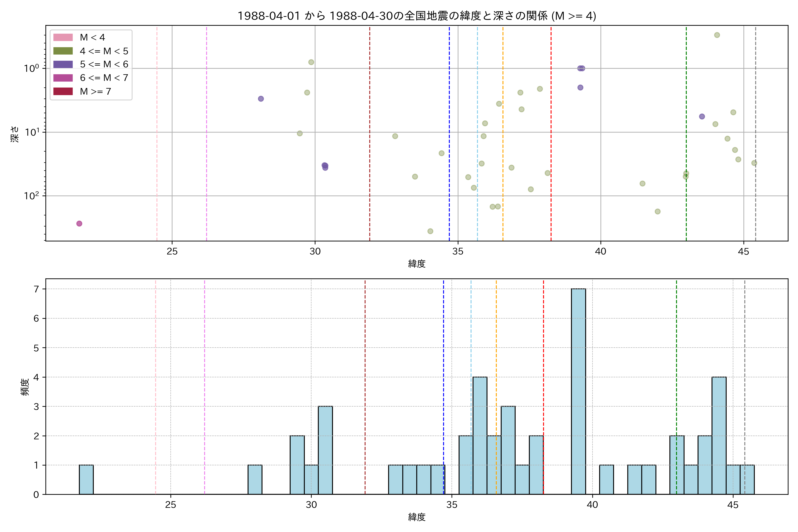Click the y-axis tick label '7' in histogram
This screenshot has height=532, width=798.
tap(36, 289)
